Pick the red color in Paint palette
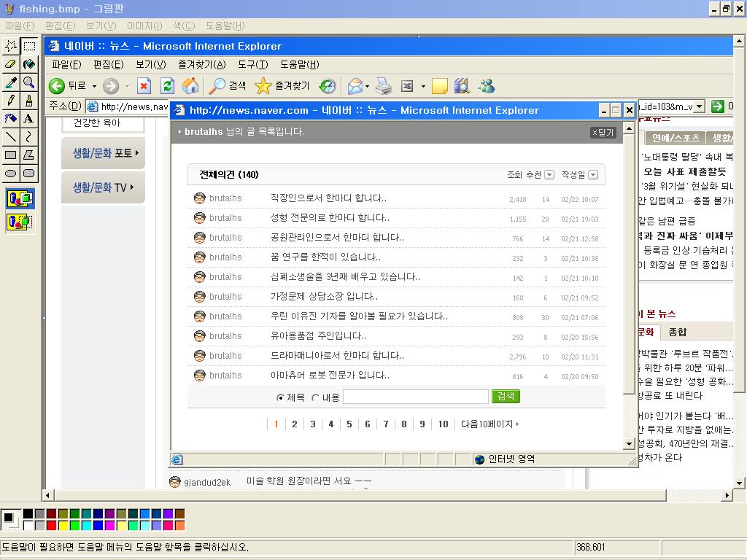The image size is (747, 560). 51,525
